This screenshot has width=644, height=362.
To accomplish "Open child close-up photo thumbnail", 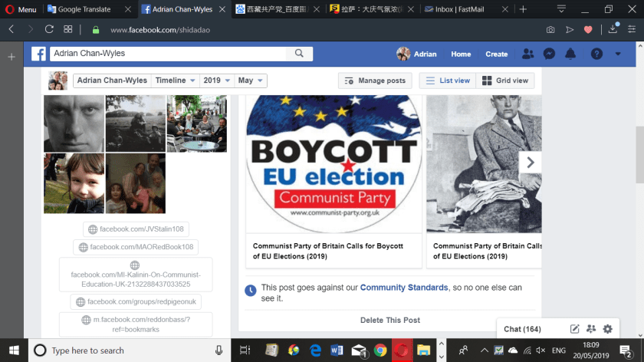I will 74,183.
